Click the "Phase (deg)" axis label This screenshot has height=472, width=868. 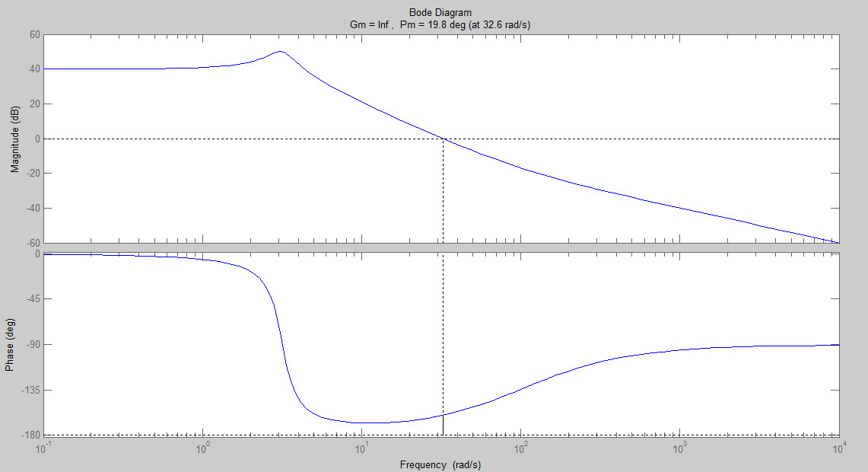(10, 345)
